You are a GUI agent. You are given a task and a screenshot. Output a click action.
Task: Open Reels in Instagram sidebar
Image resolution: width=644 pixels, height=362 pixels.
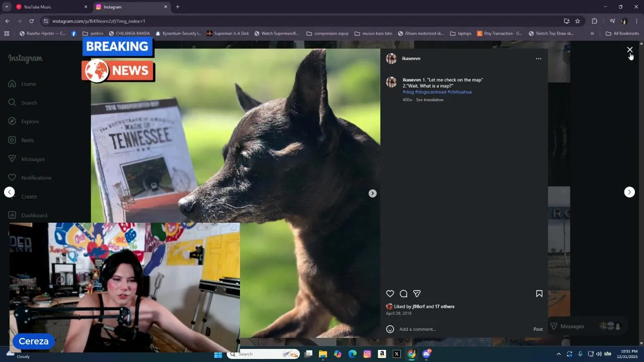21,140
